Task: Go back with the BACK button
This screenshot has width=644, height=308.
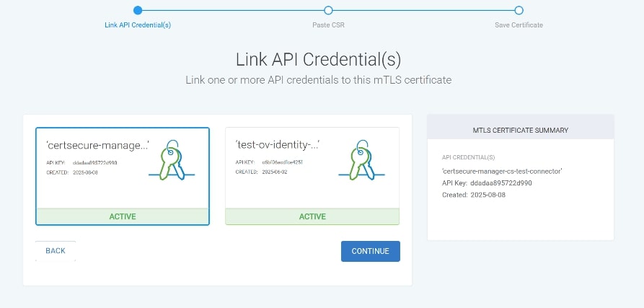Action: (56, 250)
